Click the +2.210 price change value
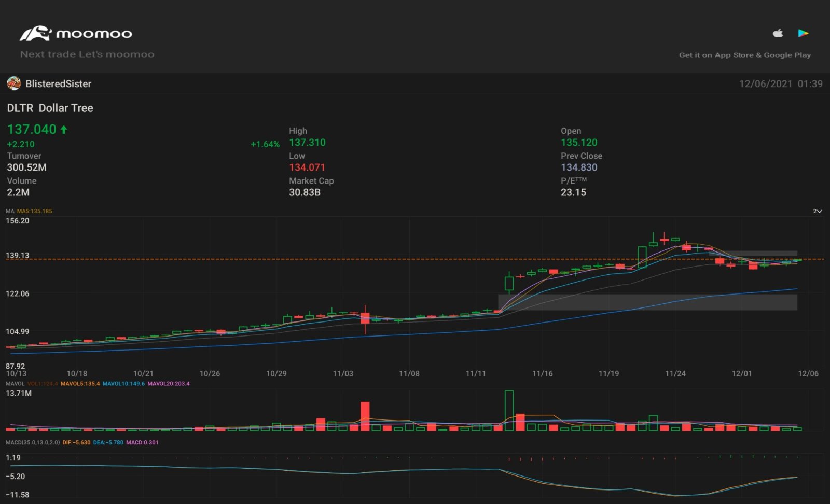 [21, 144]
